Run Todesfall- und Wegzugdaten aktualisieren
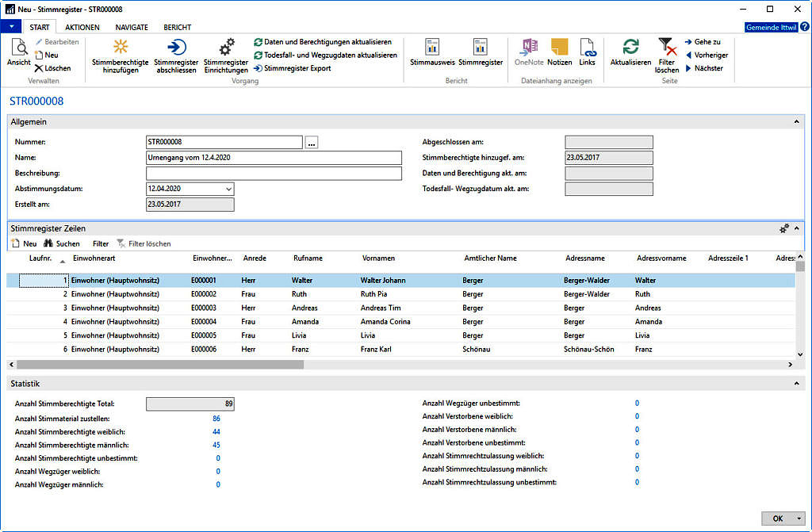The image size is (812, 532). (325, 55)
